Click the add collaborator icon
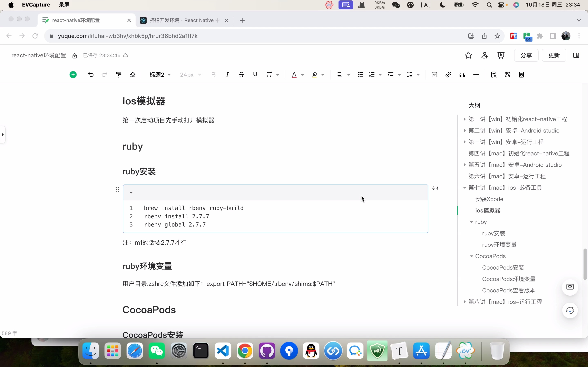The width and height of the screenshot is (588, 367). 484,55
